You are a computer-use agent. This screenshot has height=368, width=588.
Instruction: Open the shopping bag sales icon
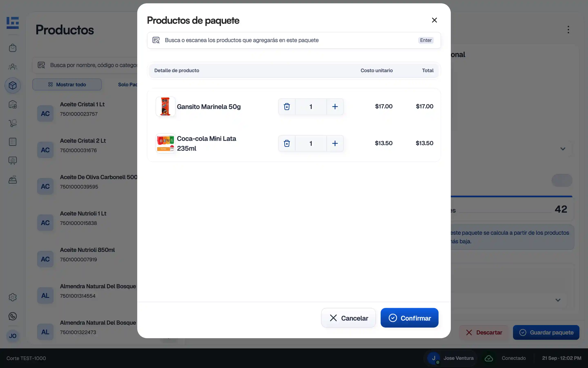[13, 48]
